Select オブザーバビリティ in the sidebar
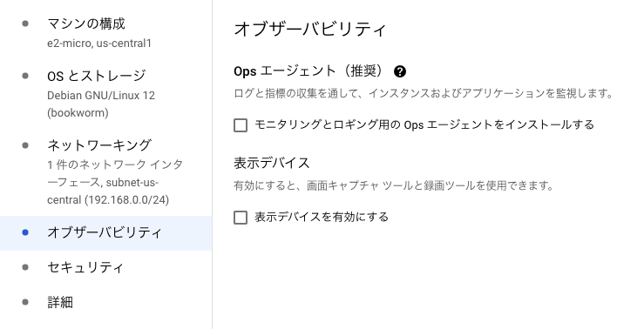Screen dimensions: 644x329 [106, 233]
